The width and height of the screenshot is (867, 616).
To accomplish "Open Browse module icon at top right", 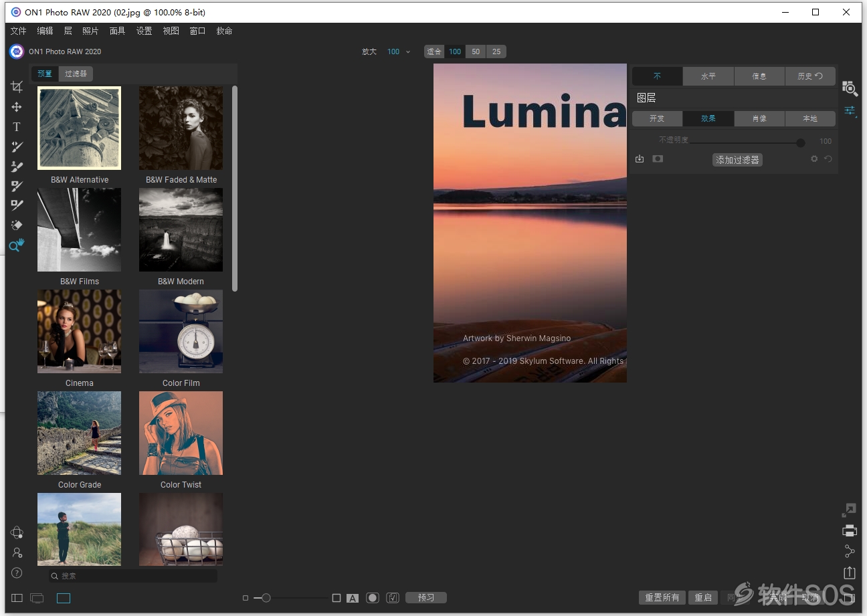I will click(x=850, y=88).
